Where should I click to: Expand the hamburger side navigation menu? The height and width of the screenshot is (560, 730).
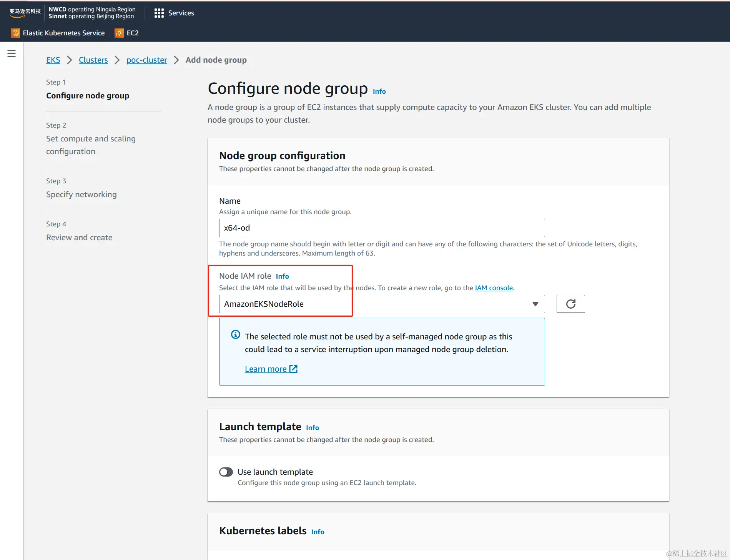[12, 53]
